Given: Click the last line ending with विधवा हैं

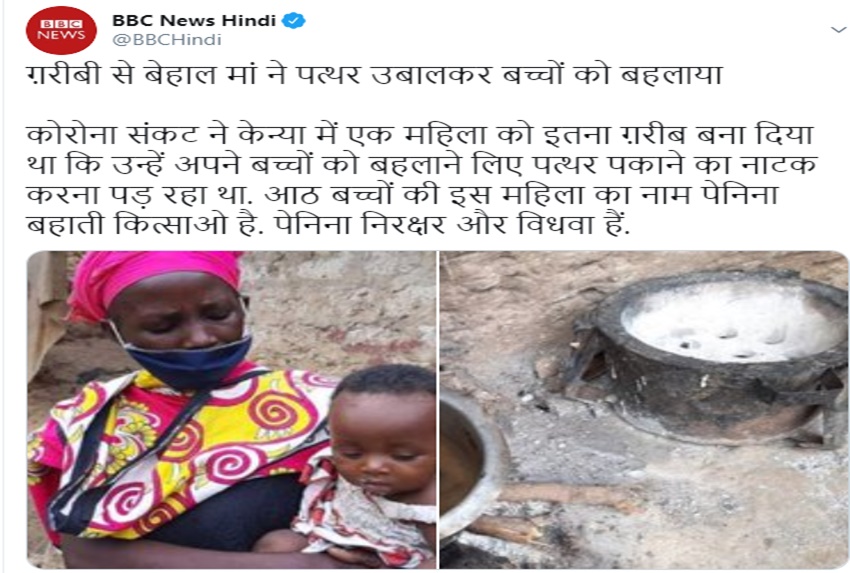Looking at the screenshot, I should click(328, 224).
